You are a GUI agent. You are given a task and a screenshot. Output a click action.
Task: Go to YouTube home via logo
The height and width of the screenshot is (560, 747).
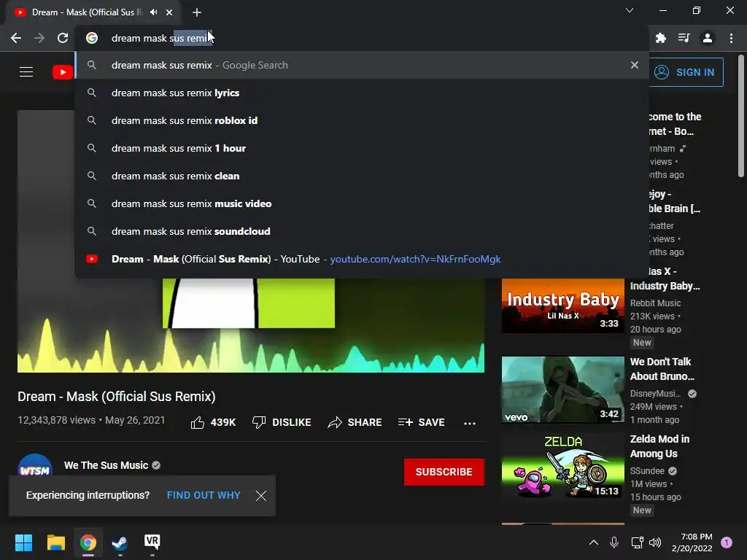pyautogui.click(x=63, y=72)
